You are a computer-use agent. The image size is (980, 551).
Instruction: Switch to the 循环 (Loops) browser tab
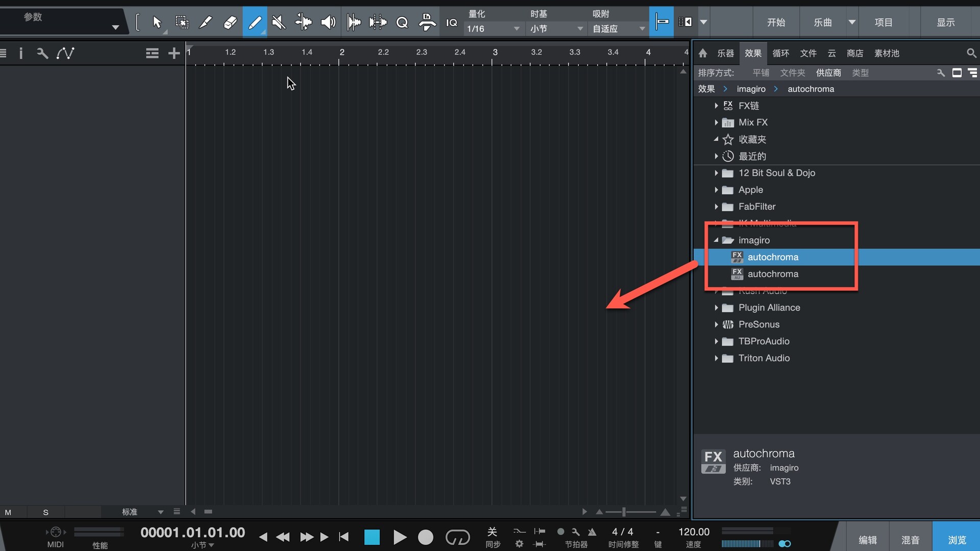tap(780, 53)
